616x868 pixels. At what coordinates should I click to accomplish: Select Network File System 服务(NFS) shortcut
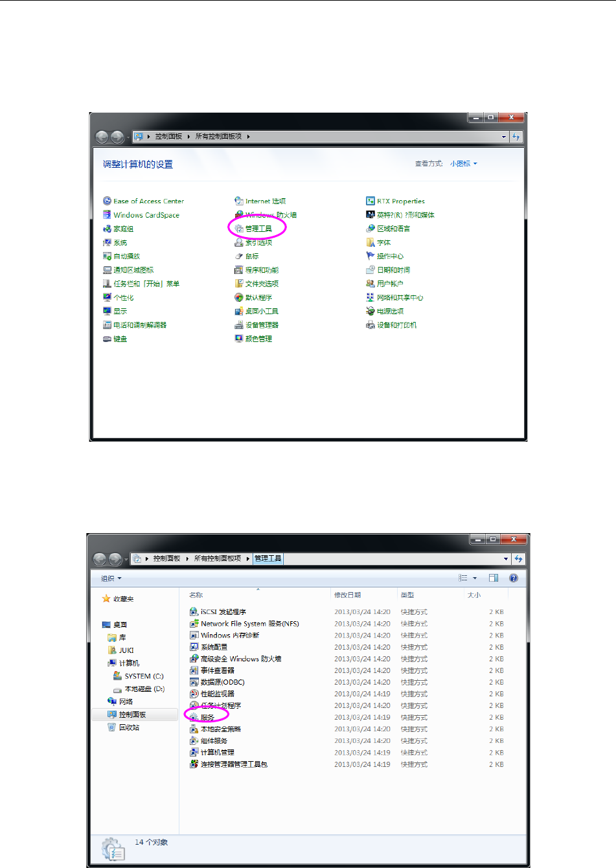tap(244, 623)
